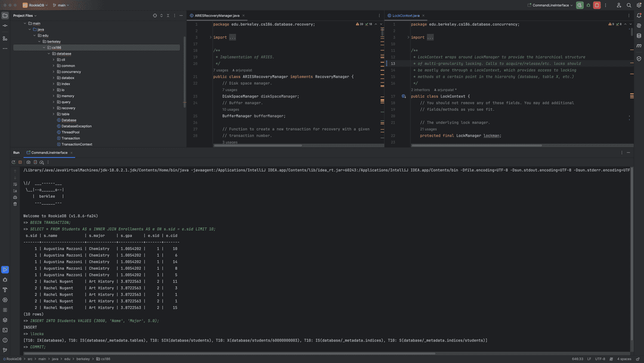Click the green Rerun CommandLineInterface button
This screenshot has height=363, width=644.
(580, 5)
